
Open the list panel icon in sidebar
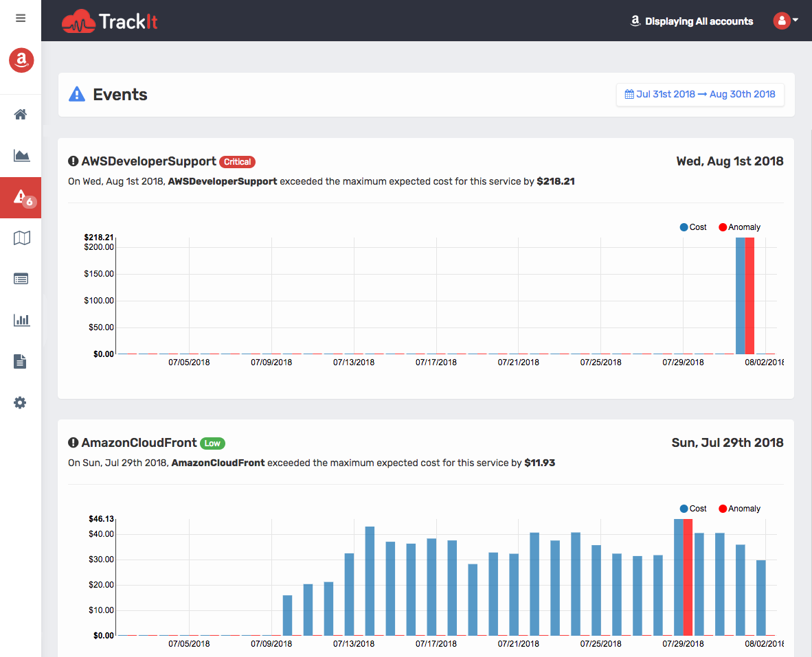21,279
